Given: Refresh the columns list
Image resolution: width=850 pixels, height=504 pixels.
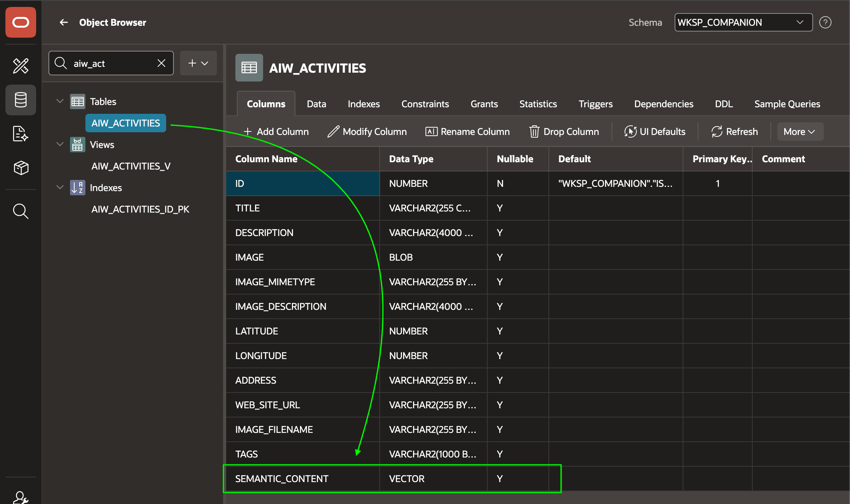Looking at the screenshot, I should point(735,131).
